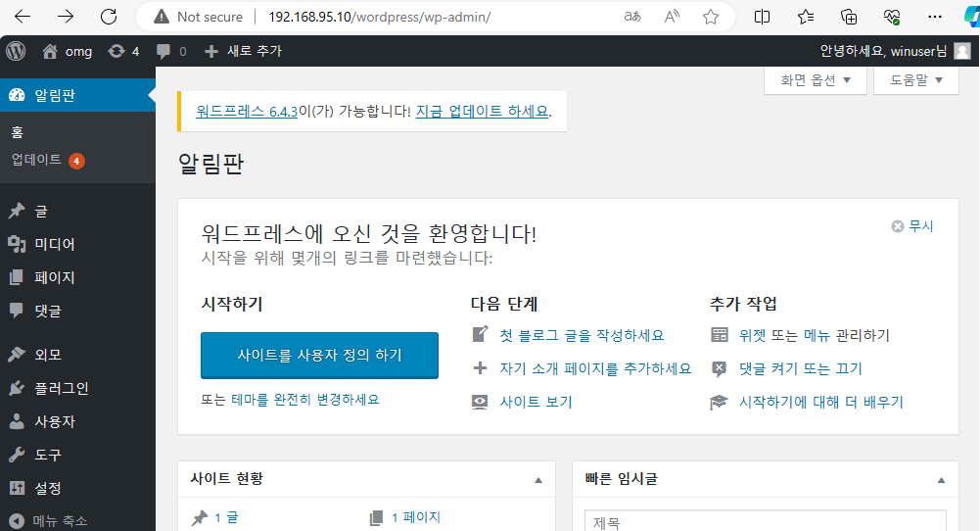
Task: Click the browser back arrow
Action: click(x=23, y=17)
